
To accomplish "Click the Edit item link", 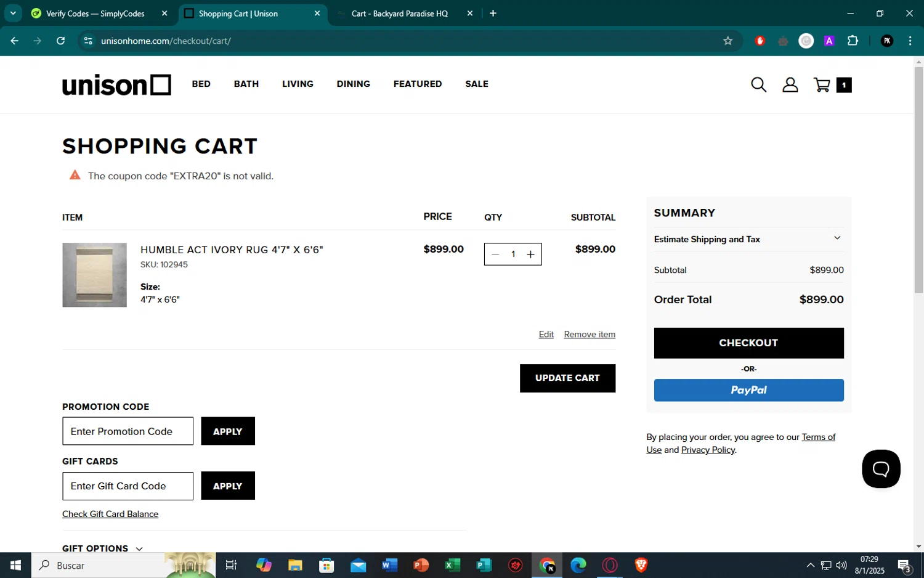I will tap(546, 334).
